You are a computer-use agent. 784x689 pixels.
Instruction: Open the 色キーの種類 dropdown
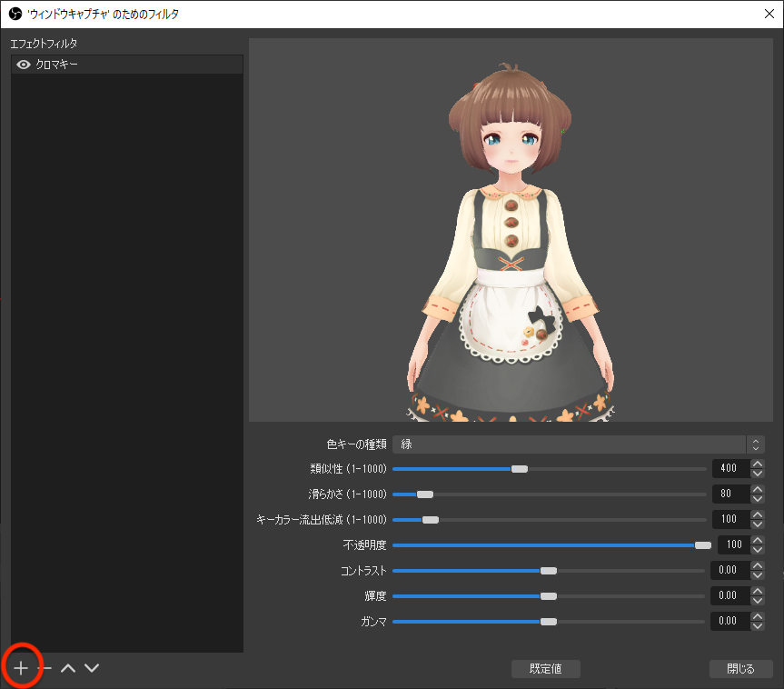coord(579,444)
